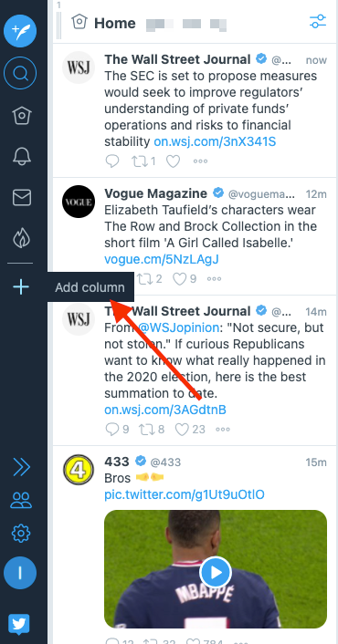Compose a new tweet with feather button
This screenshot has width=338, height=644.
coord(20,31)
